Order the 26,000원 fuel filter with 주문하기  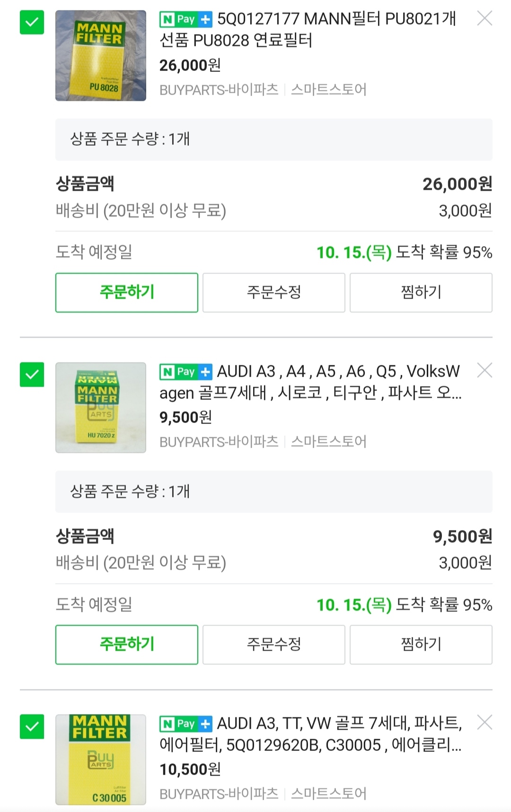[x=127, y=292]
